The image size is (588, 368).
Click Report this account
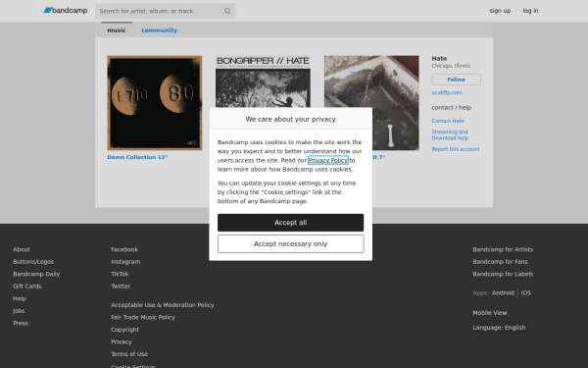(x=456, y=149)
